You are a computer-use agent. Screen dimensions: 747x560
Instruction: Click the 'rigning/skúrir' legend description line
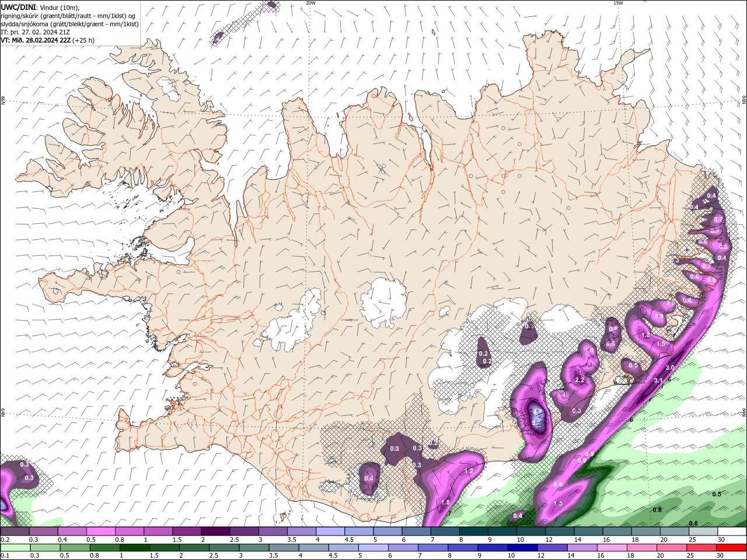(68, 15)
